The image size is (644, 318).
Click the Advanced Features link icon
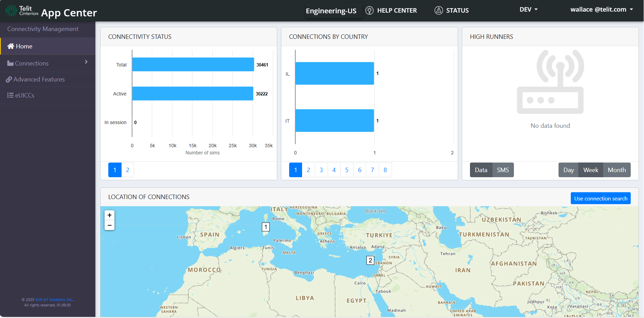pos(9,79)
